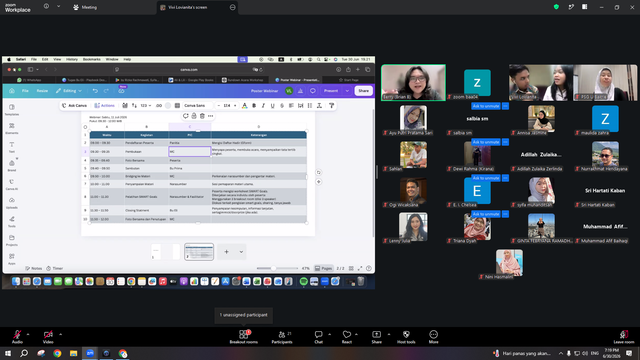The height and width of the screenshot is (360, 640).
Task: Open Breakout rooms in Zoom toolbar
Action: 243,337
